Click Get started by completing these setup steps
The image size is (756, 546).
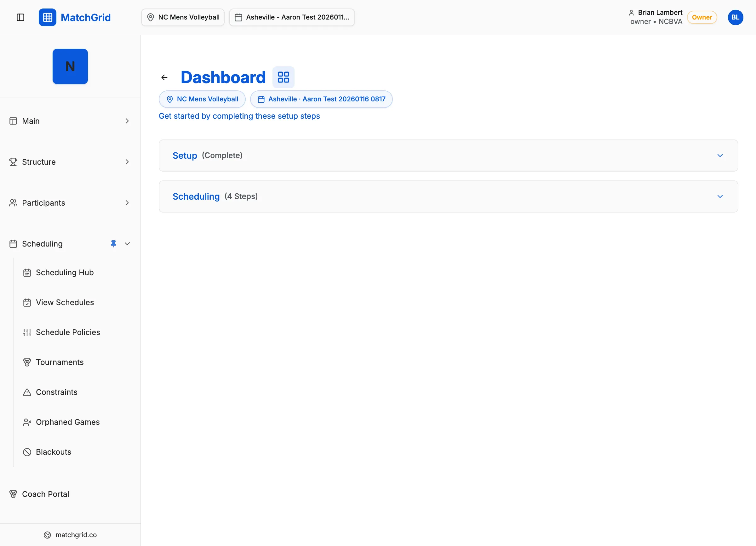click(239, 116)
